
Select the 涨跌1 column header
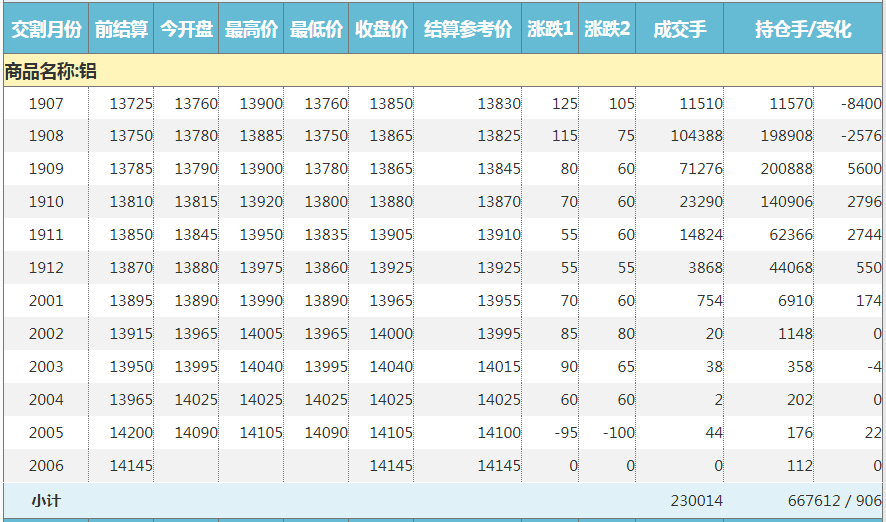(x=550, y=29)
